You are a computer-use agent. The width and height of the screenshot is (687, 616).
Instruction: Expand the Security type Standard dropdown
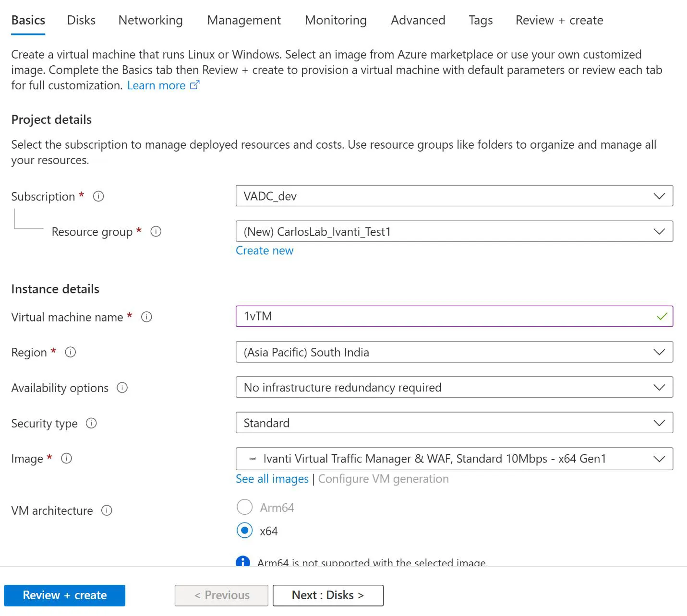(x=454, y=423)
